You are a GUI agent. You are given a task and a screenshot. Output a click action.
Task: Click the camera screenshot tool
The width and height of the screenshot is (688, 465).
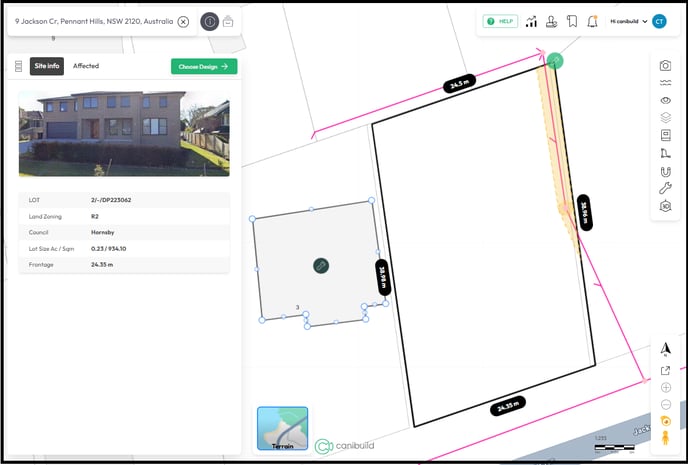coord(665,65)
